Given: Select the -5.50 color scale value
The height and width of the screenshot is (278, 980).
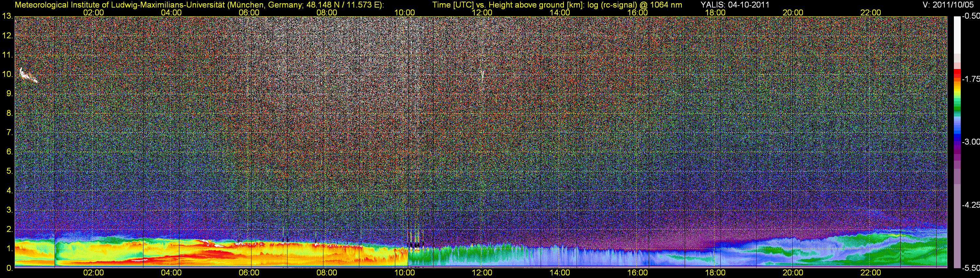Looking at the screenshot, I should (x=971, y=268).
